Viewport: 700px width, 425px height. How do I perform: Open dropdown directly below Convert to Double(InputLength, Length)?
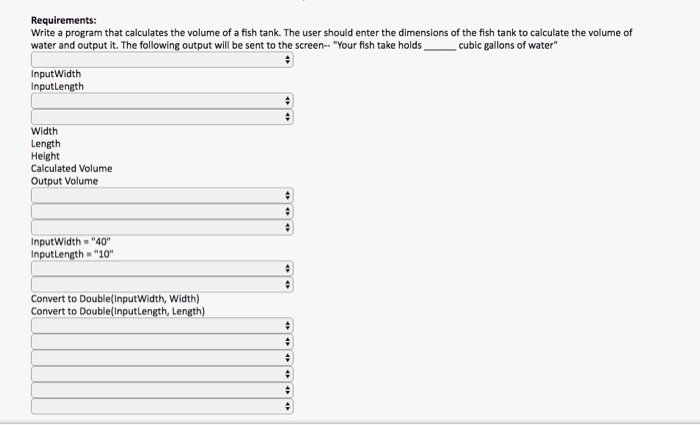click(162, 326)
